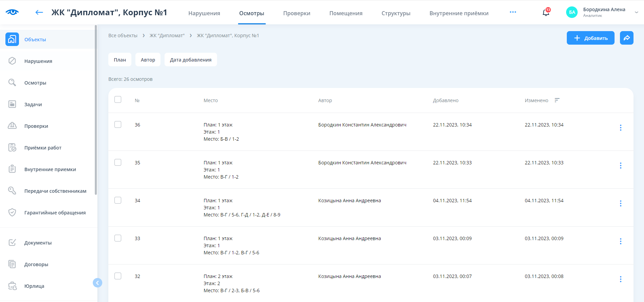The width and height of the screenshot is (644, 302).
Task: Select the checkbox for row 34
Action: [118, 200]
